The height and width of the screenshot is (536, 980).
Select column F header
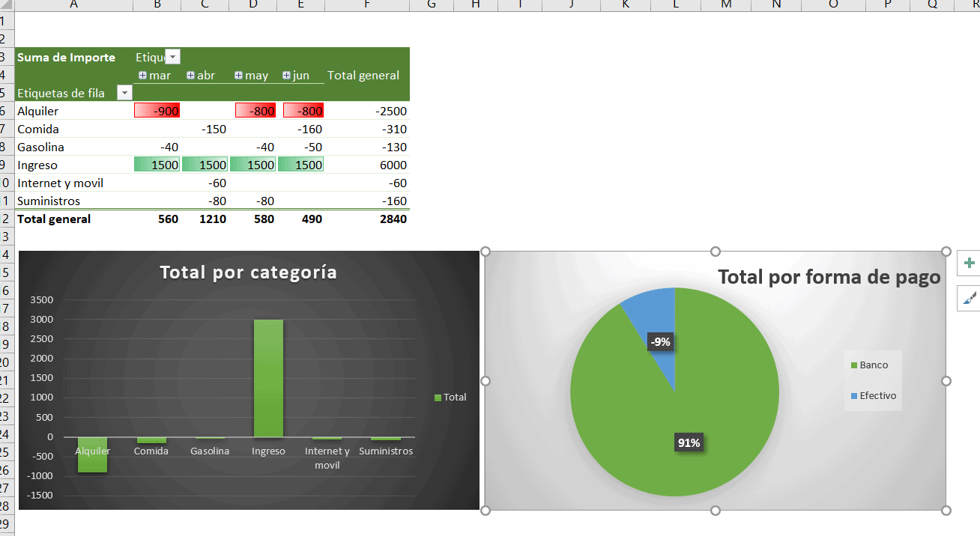pyautogui.click(x=367, y=5)
